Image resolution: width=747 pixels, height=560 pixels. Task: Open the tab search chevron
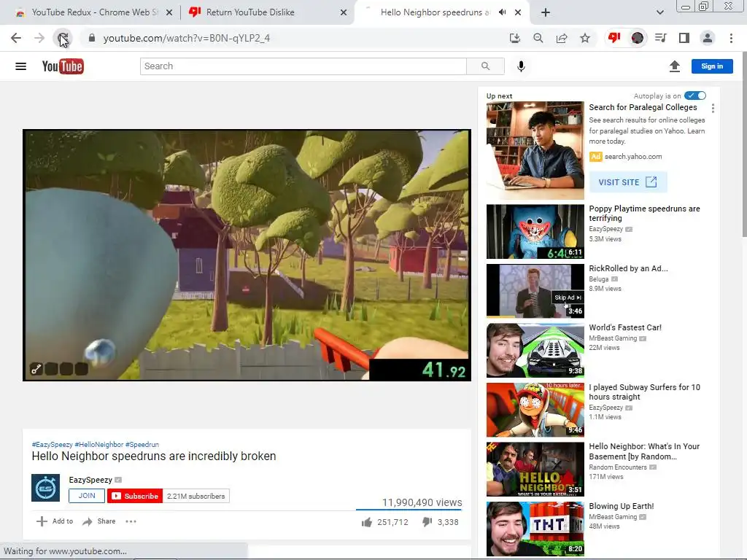click(x=659, y=12)
